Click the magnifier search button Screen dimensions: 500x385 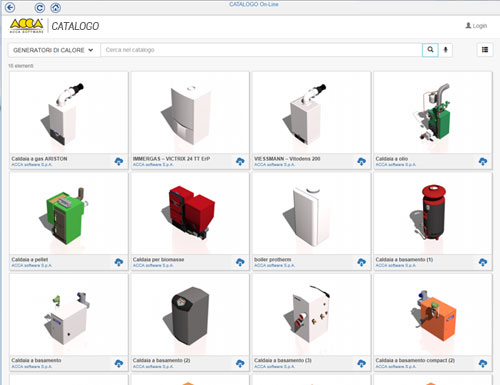(x=430, y=50)
